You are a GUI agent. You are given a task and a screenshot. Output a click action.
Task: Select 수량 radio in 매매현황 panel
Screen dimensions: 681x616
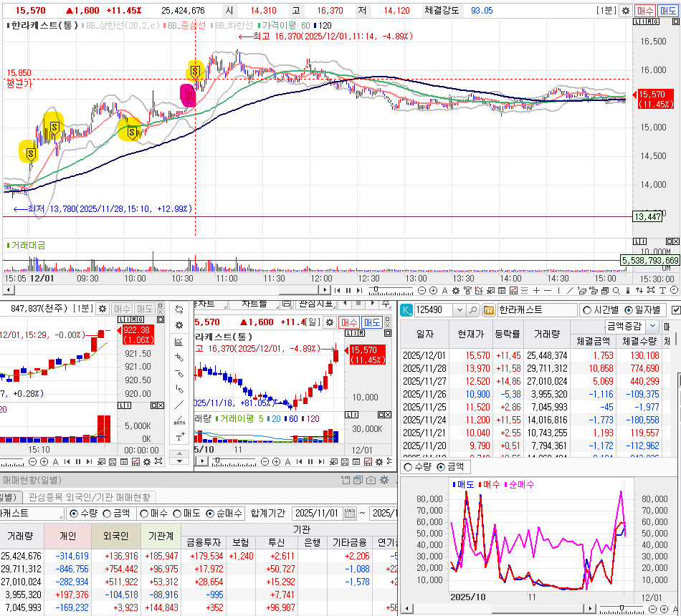pos(74,514)
